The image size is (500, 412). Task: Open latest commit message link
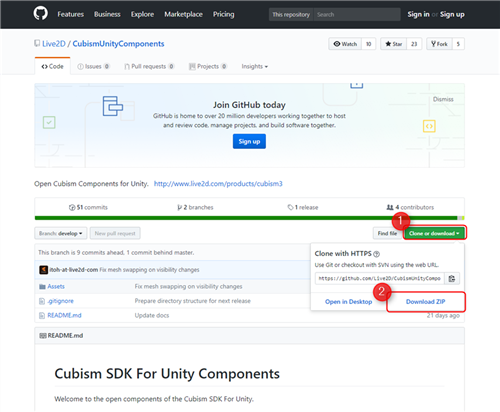149,270
